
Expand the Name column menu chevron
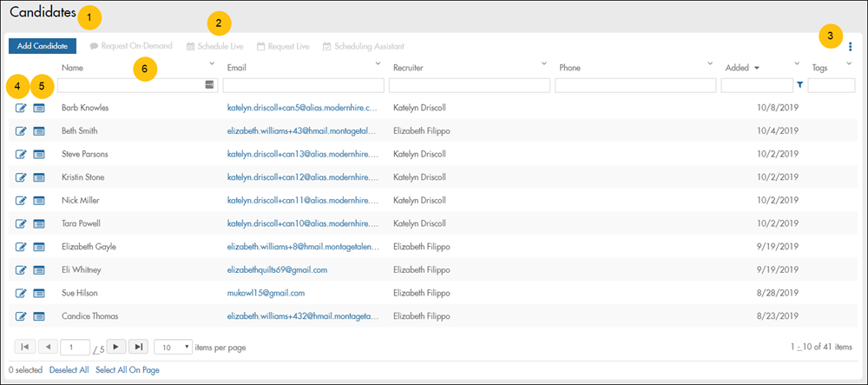pos(211,63)
